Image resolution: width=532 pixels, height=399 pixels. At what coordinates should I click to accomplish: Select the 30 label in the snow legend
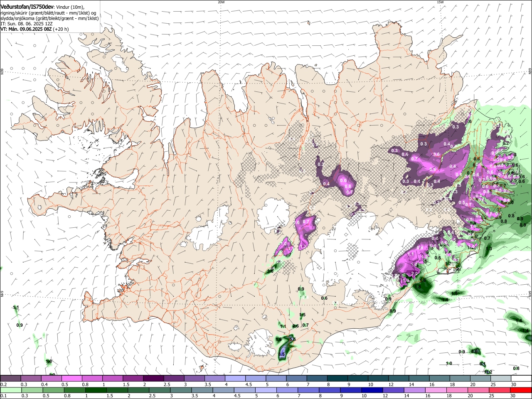513,384
